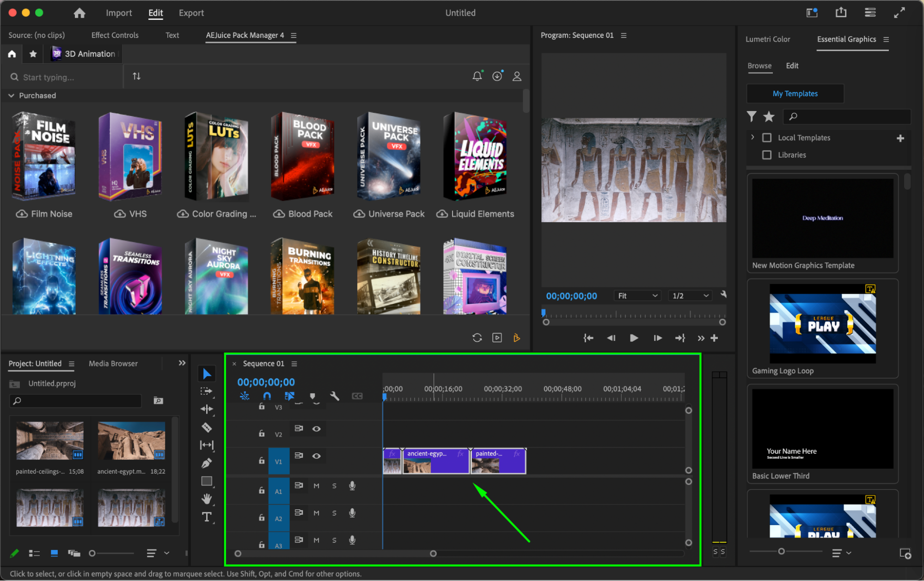Viewport: 924px width, 581px height.
Task: Click the AEJuice notifications bell
Action: (x=477, y=76)
